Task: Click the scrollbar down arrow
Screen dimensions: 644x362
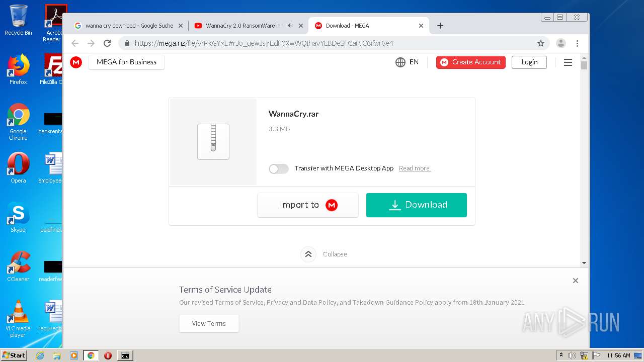Action: tap(584, 263)
